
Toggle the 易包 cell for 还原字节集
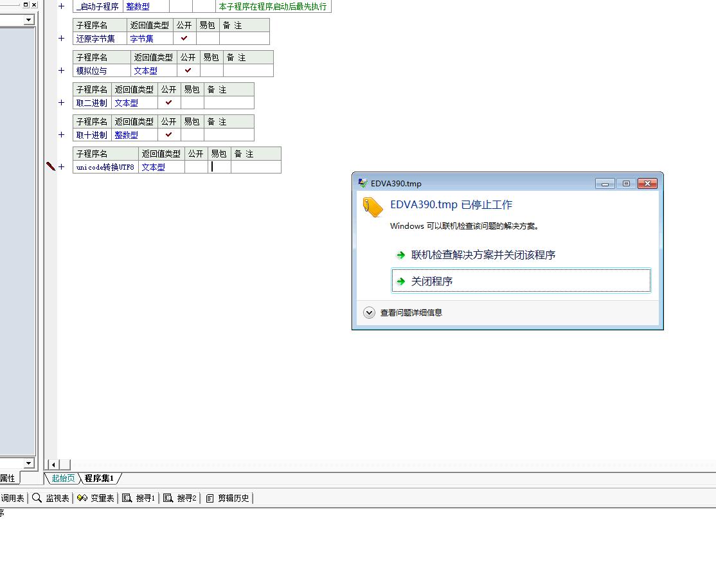[208, 39]
